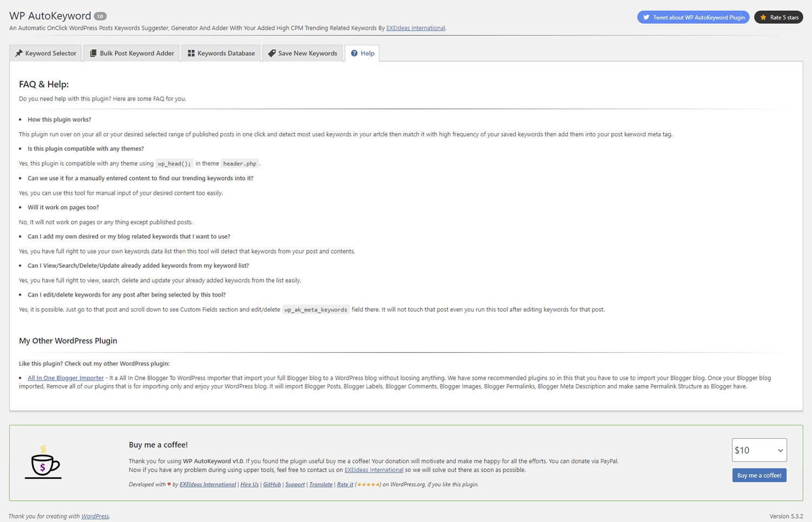
Task: Click the Rate it link
Action: (x=345, y=485)
